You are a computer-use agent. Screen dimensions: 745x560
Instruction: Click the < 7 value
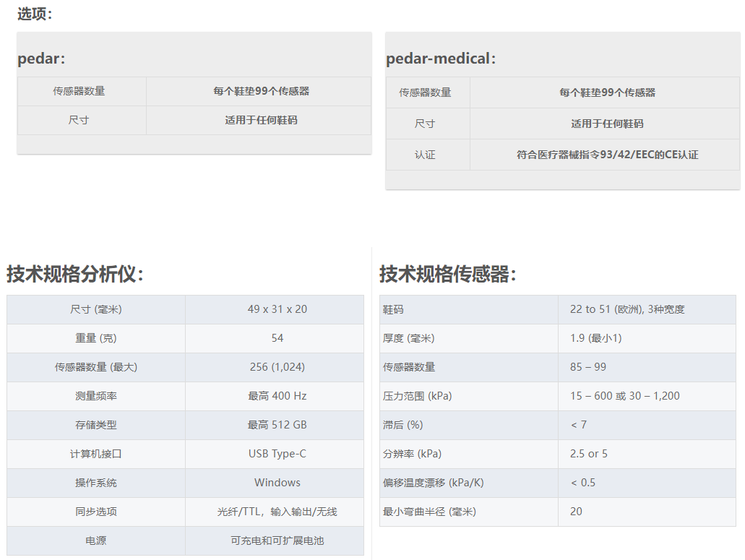[579, 425]
